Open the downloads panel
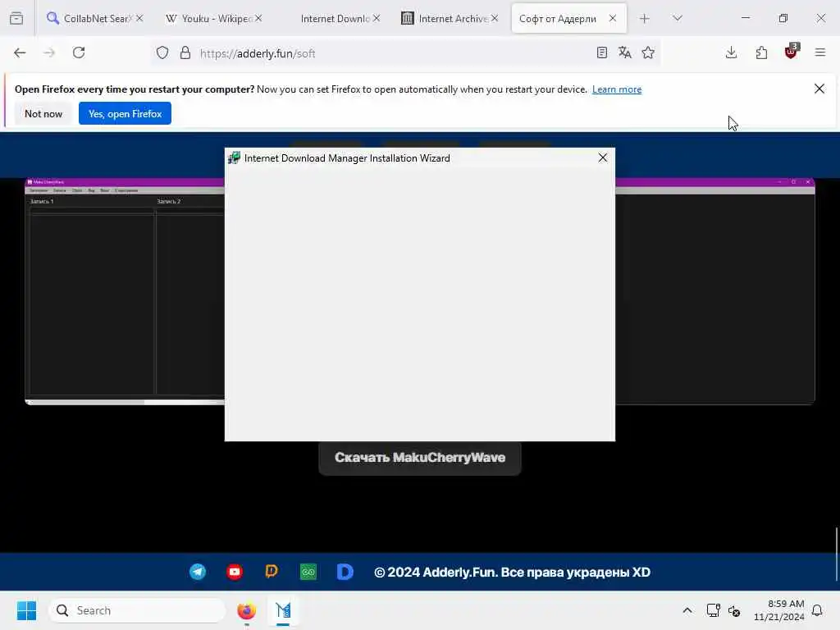This screenshot has width=840, height=630. coord(731,52)
